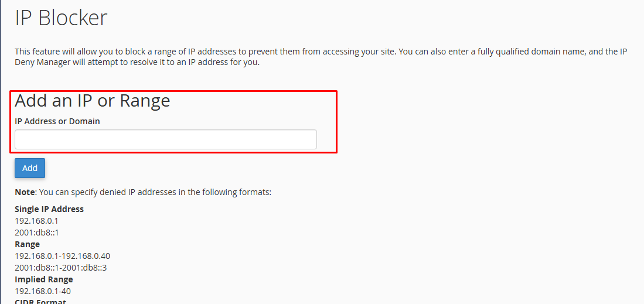Click the IP Address or Domain input field
The image size is (644, 304).
point(165,139)
